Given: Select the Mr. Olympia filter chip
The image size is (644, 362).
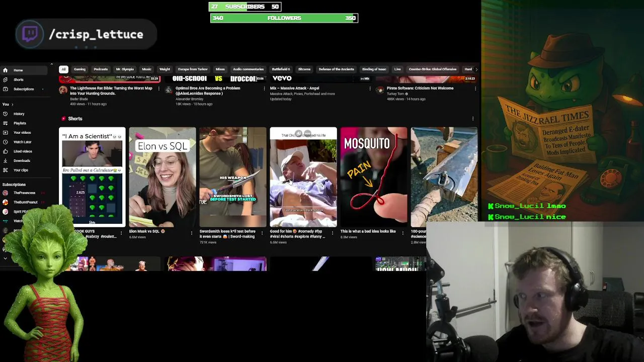Looking at the screenshot, I should pyautogui.click(x=125, y=69).
